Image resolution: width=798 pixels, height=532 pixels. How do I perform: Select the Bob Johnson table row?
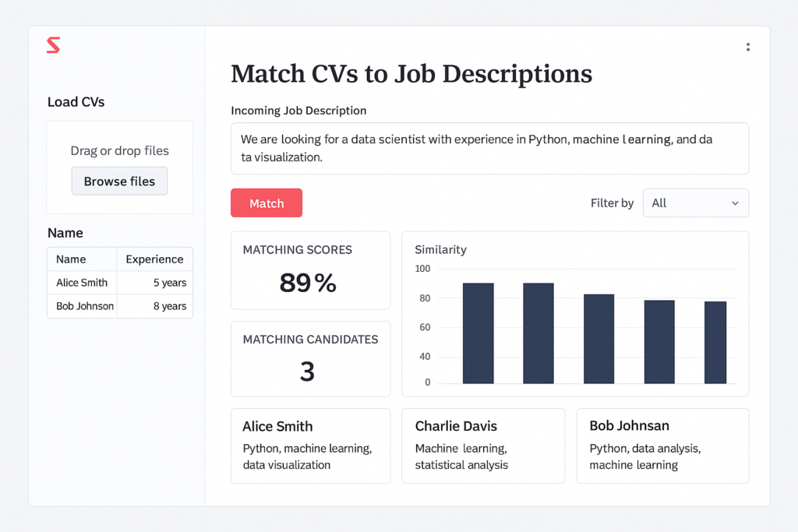[120, 306]
